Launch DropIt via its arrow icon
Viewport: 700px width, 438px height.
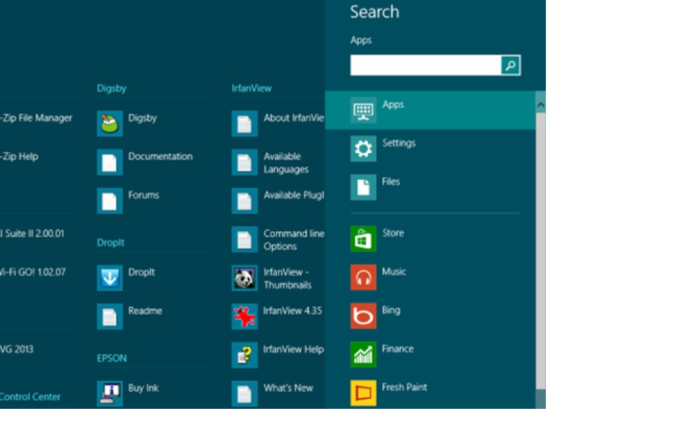click(110, 278)
